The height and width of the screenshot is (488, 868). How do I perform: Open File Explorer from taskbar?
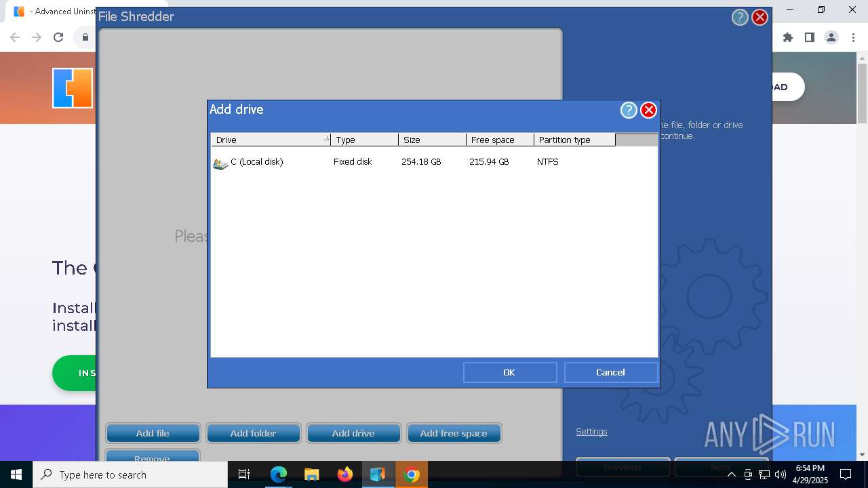coord(312,474)
